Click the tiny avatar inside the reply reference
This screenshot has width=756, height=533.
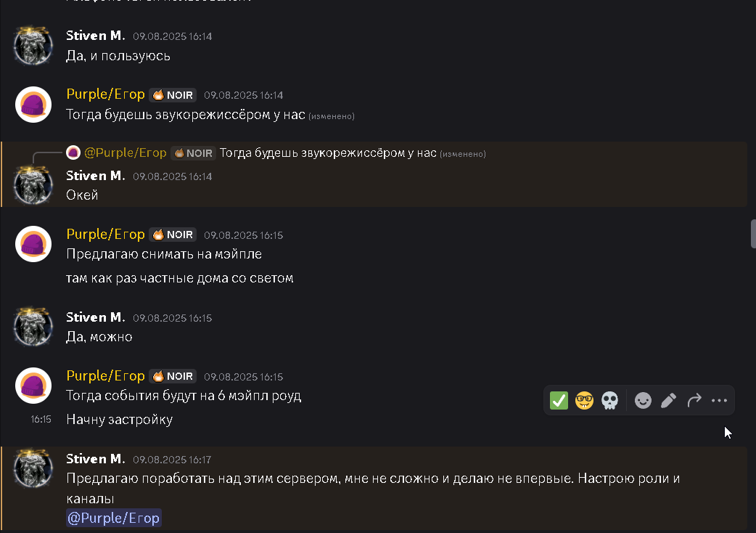(73, 152)
